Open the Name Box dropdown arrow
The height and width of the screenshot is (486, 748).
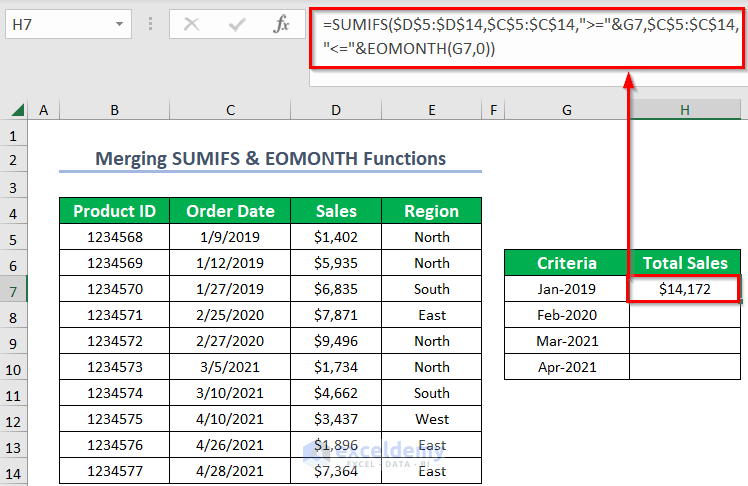[120, 24]
